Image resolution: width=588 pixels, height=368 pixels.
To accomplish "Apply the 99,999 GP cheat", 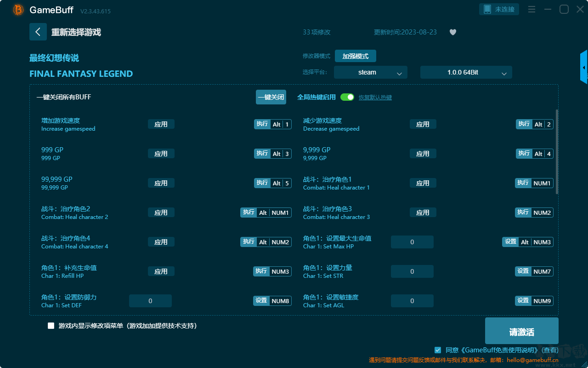I will tap(161, 183).
